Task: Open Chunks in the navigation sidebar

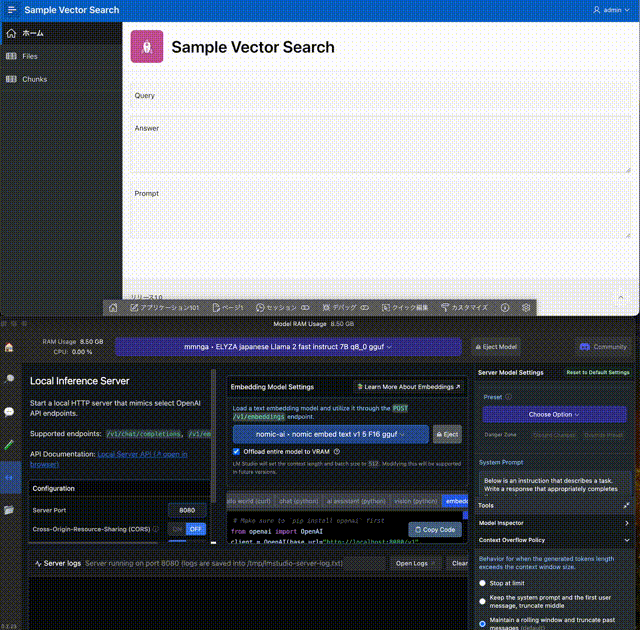Action: 61,79
